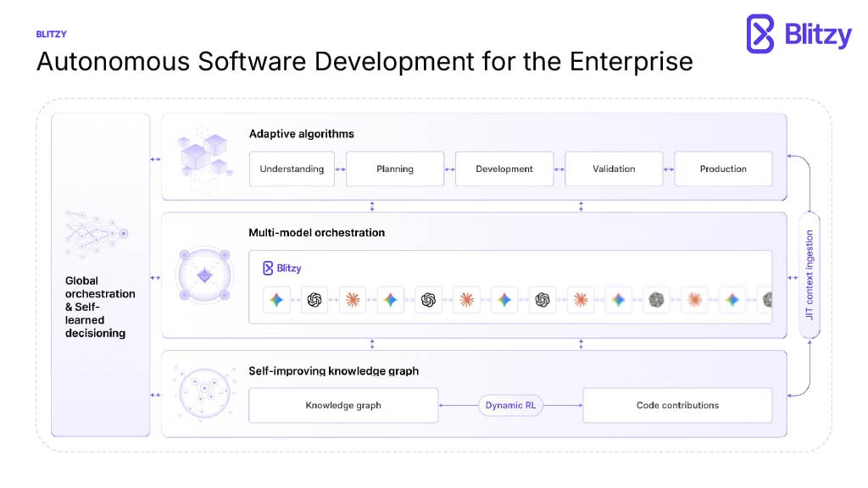Select the Planning stage box
Screen dimensions: 868x488
[x=395, y=169]
